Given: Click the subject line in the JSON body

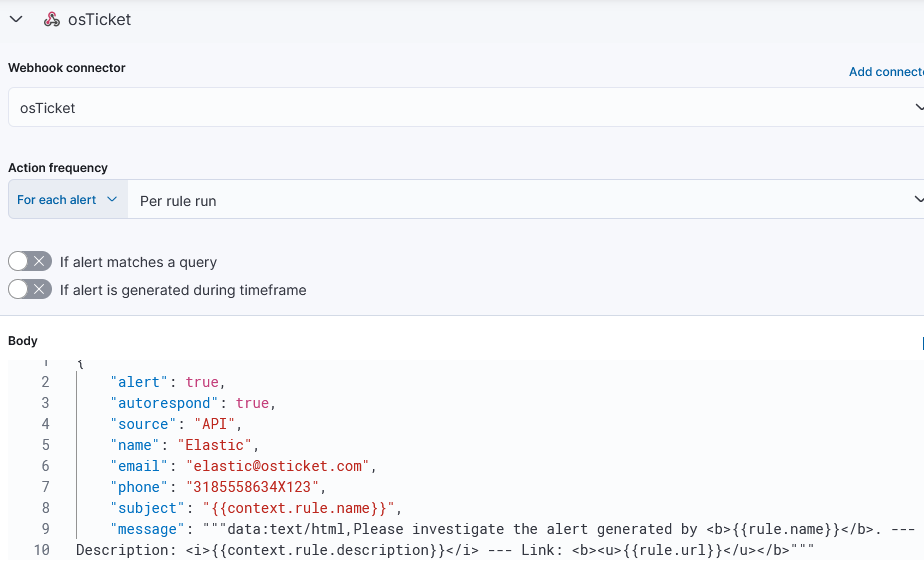Looking at the screenshot, I should (256, 508).
